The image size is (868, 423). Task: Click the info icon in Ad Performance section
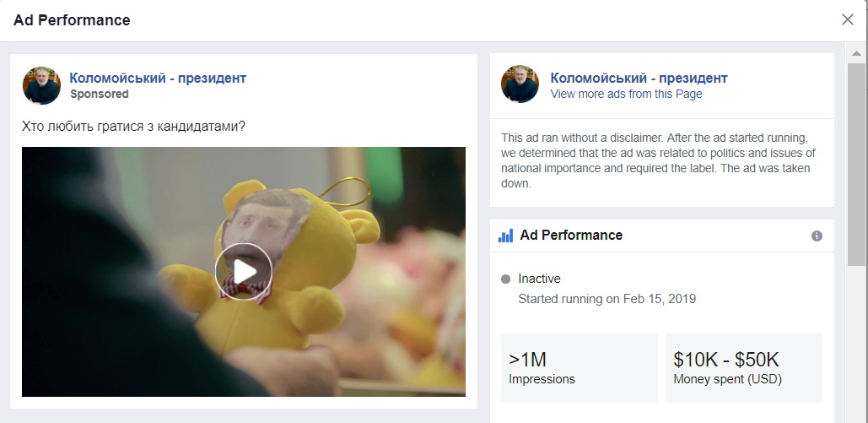tap(817, 236)
